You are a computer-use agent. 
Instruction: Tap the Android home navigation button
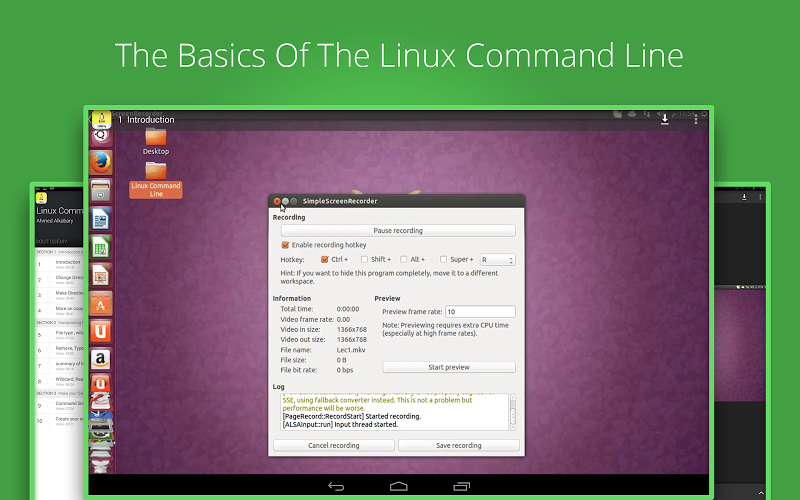(398, 486)
